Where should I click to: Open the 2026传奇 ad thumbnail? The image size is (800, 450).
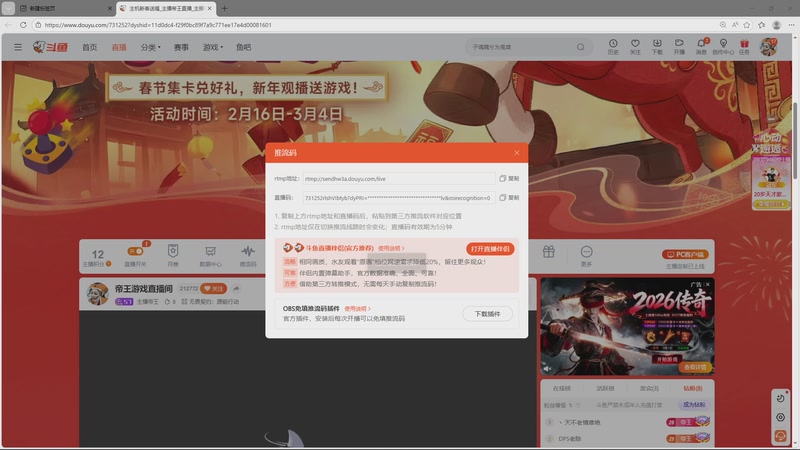(x=627, y=327)
